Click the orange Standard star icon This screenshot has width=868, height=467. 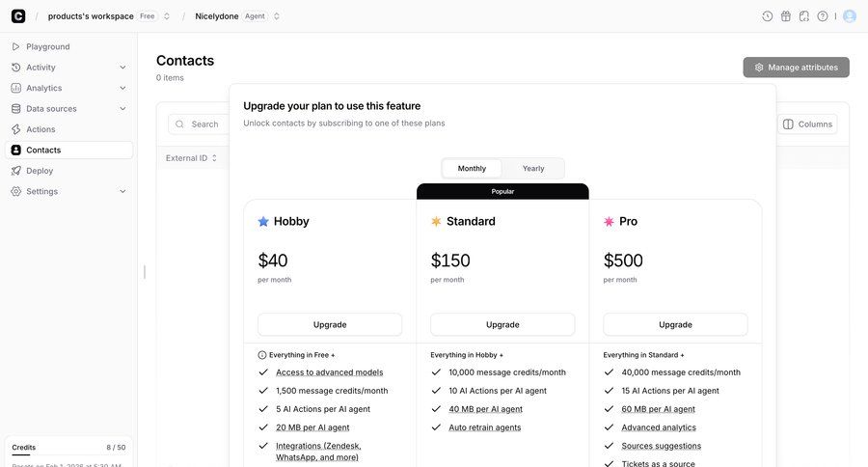(x=436, y=222)
